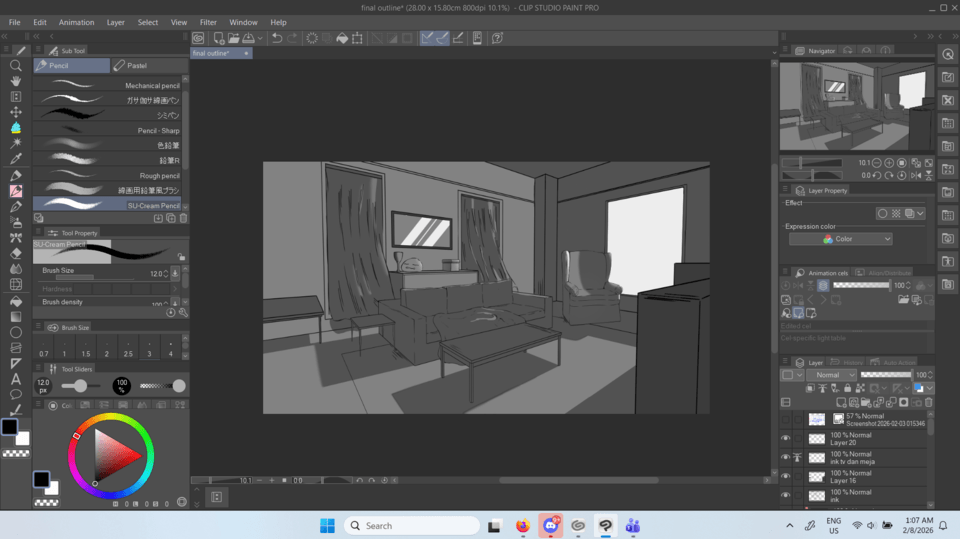Open the File menu
The image size is (960, 539).
click(x=15, y=22)
